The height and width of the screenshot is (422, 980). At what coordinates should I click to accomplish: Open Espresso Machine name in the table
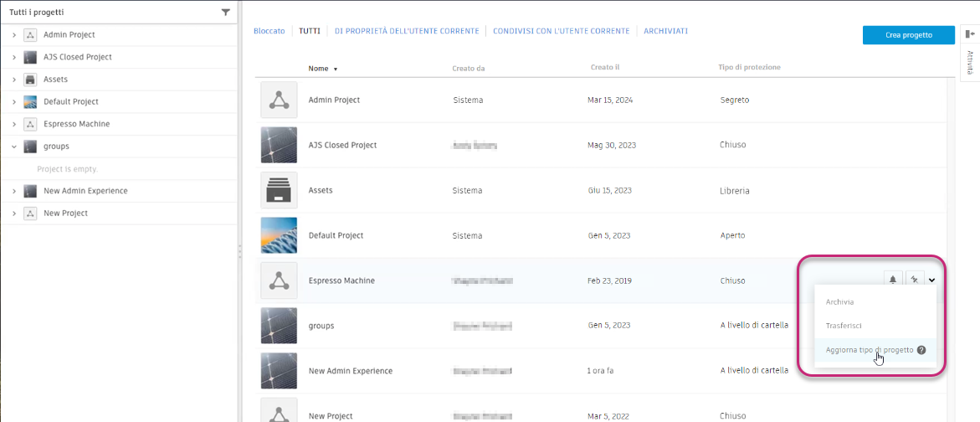click(342, 280)
